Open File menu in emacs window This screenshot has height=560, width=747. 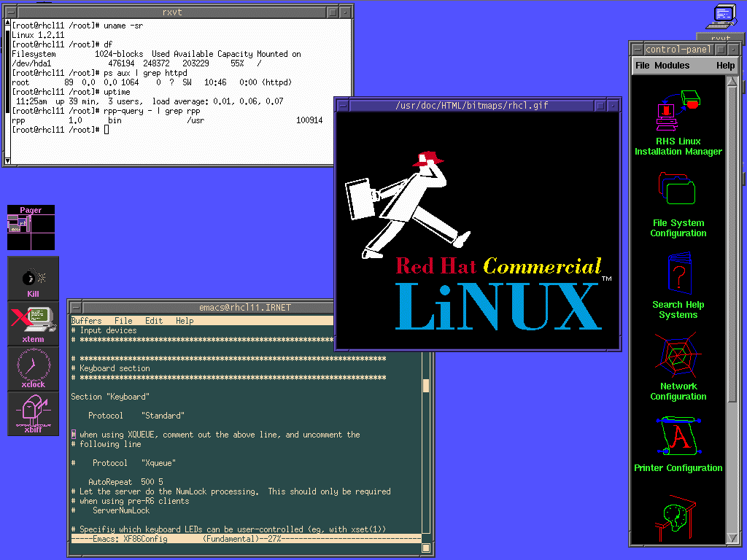[123, 321]
